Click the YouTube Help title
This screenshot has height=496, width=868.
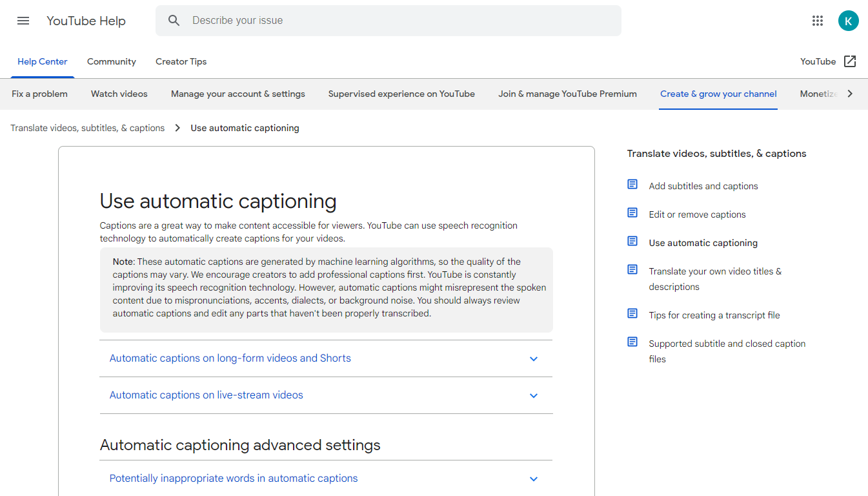pyautogui.click(x=86, y=21)
